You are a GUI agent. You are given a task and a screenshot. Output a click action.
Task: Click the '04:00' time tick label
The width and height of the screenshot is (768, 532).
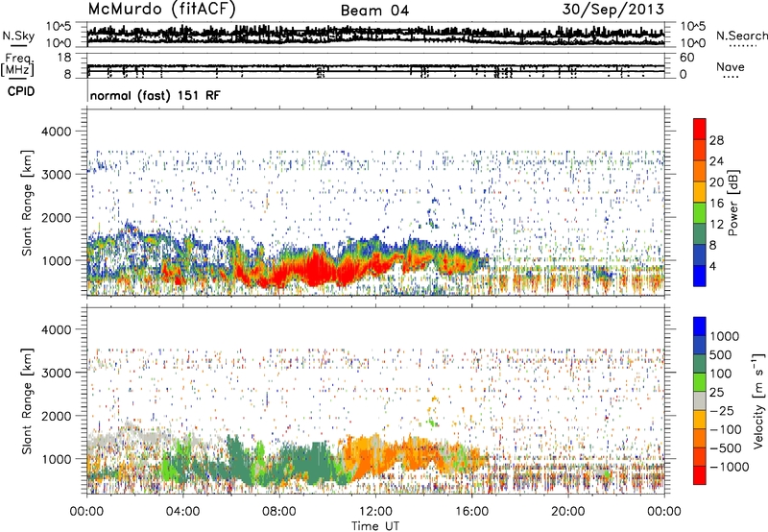tap(182, 512)
